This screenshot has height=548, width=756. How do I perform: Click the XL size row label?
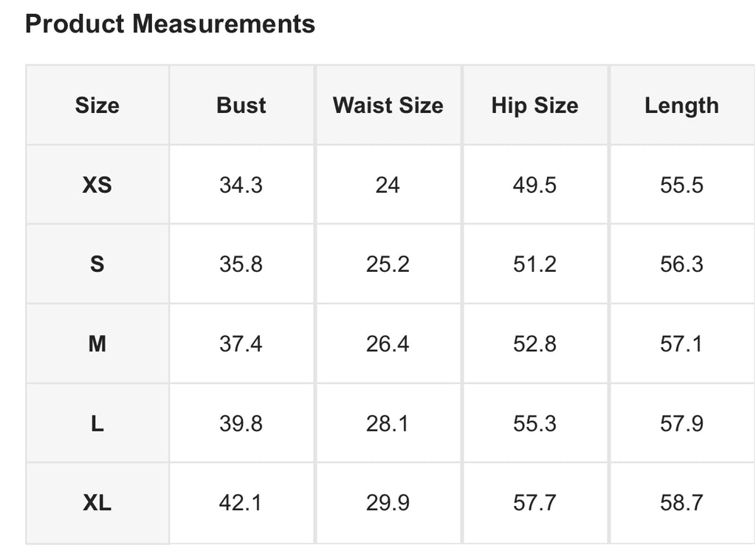point(97,503)
